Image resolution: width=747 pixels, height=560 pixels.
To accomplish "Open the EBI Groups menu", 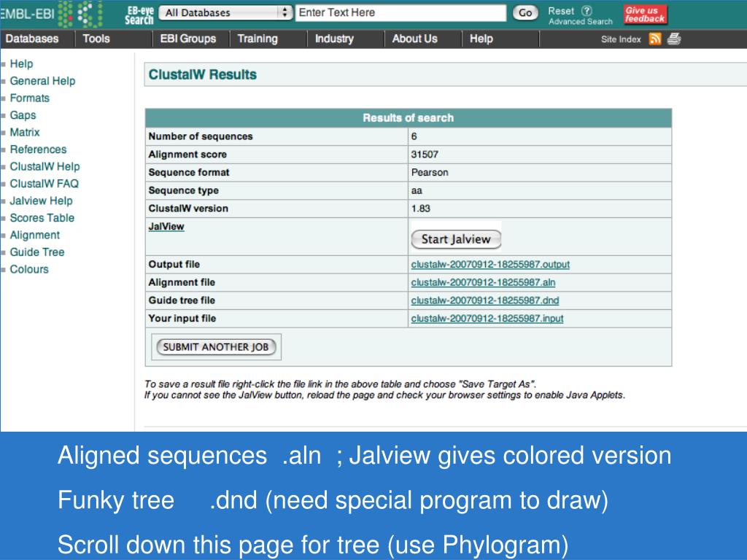I will pyautogui.click(x=188, y=39).
